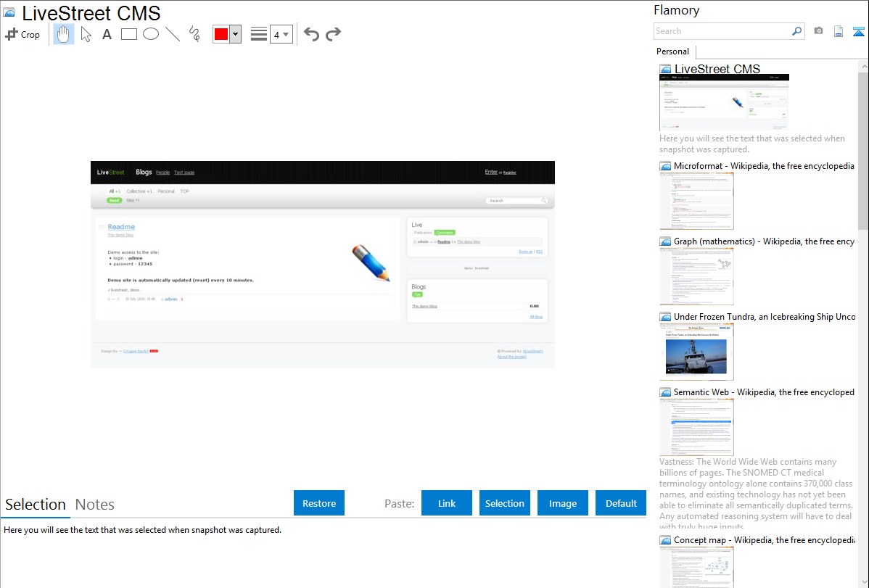The width and height of the screenshot is (869, 588).
Task: Click the Vastness description text
Action: pos(756,494)
